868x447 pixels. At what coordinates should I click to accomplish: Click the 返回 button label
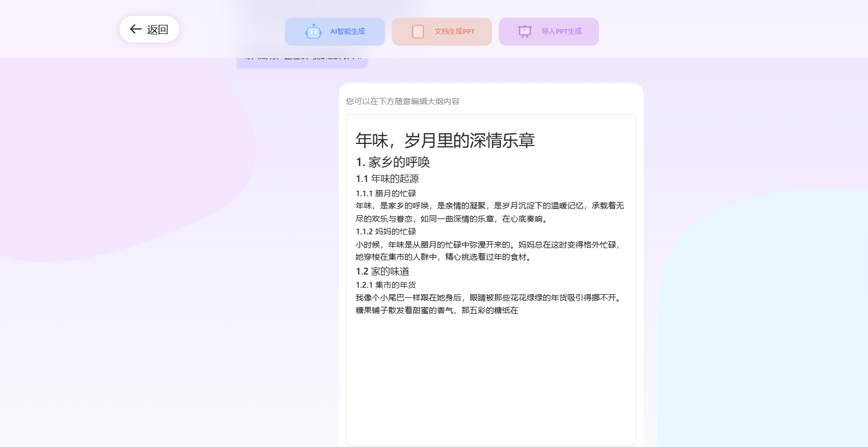pos(158,30)
